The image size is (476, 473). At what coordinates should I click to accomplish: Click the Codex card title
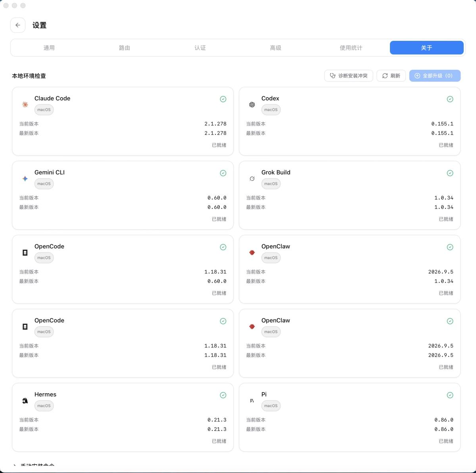click(270, 98)
